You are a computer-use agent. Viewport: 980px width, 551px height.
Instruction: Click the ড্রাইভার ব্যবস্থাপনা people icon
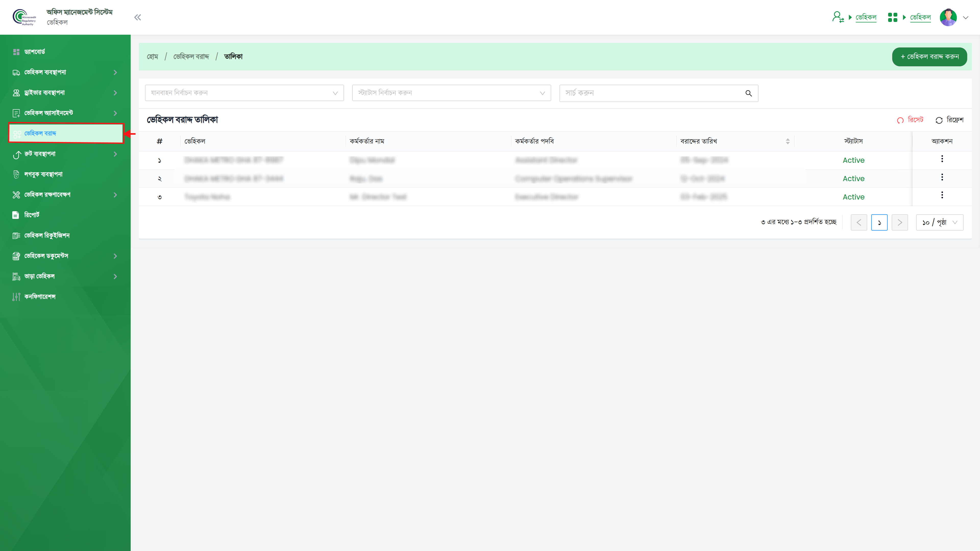coord(16,93)
